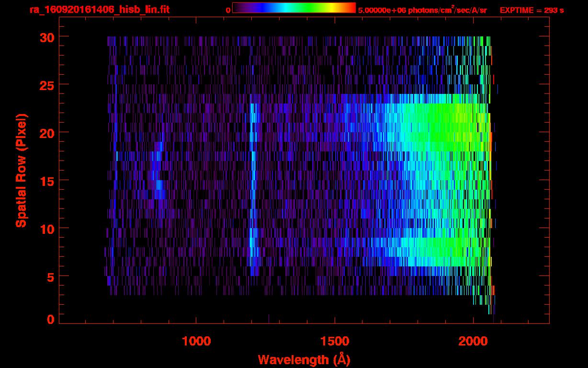
Task: Click the rainbow color scale bar
Action: pyautogui.click(x=294, y=8)
